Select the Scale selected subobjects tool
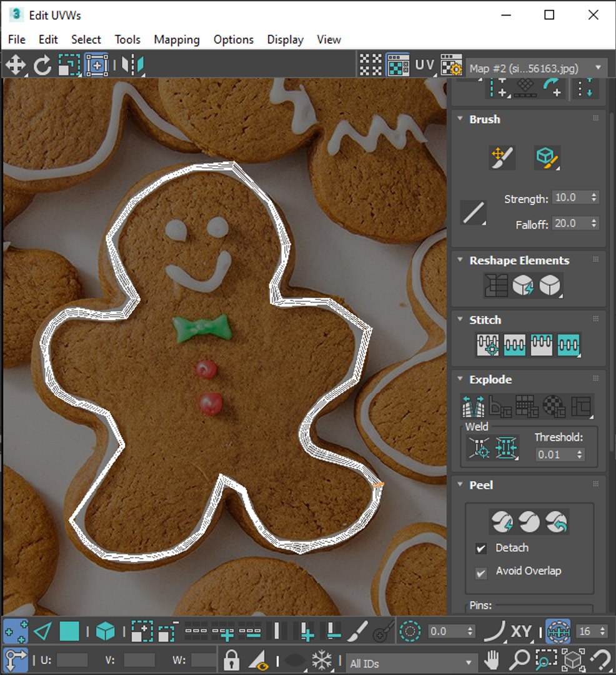The image size is (616, 675). pos(69,66)
